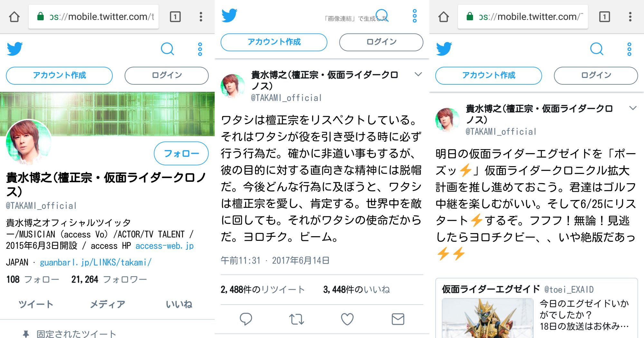Click the ログイン button in right panel
Screen dimensions: 644x338
596,75
